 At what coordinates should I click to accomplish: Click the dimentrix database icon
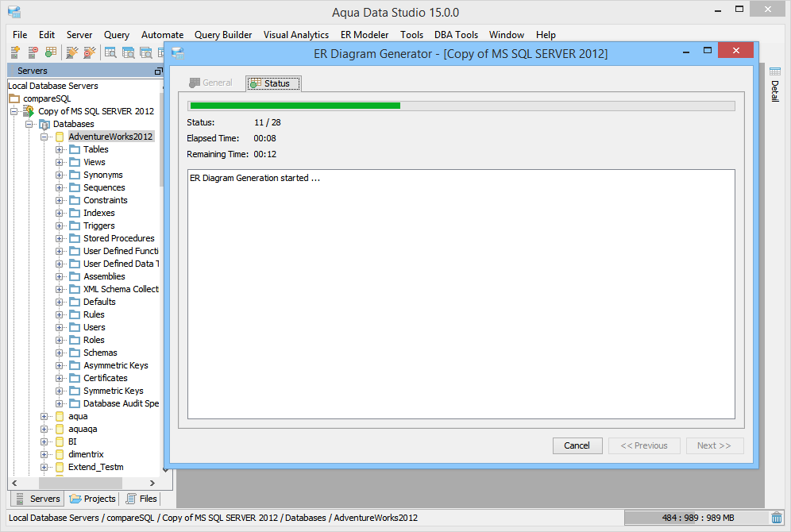[x=60, y=454]
